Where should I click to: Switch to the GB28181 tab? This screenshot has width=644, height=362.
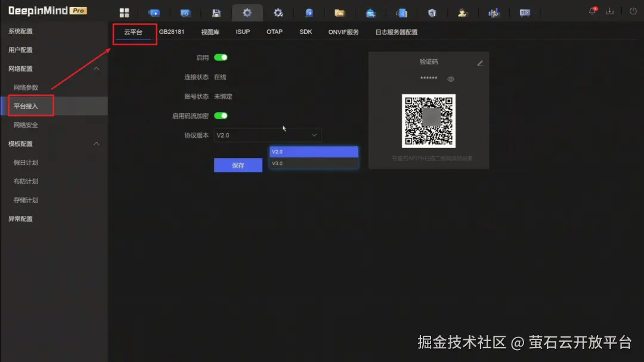pyautogui.click(x=172, y=32)
